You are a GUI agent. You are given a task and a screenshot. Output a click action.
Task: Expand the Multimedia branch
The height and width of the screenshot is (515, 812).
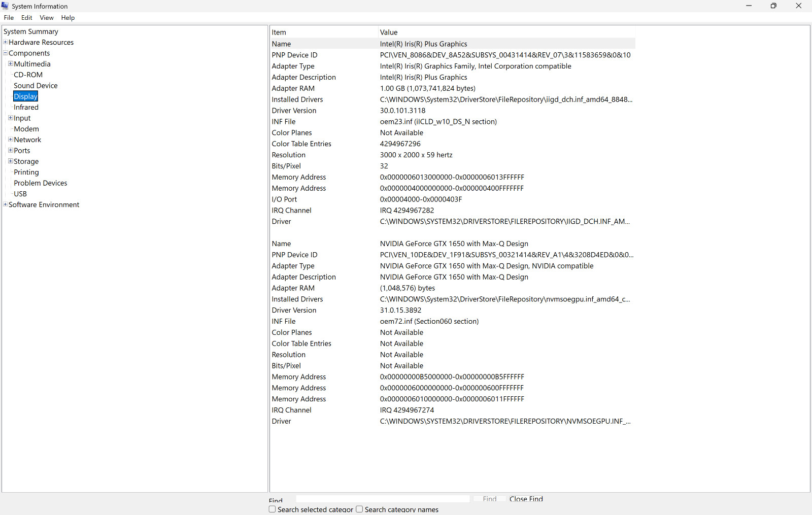(x=11, y=63)
